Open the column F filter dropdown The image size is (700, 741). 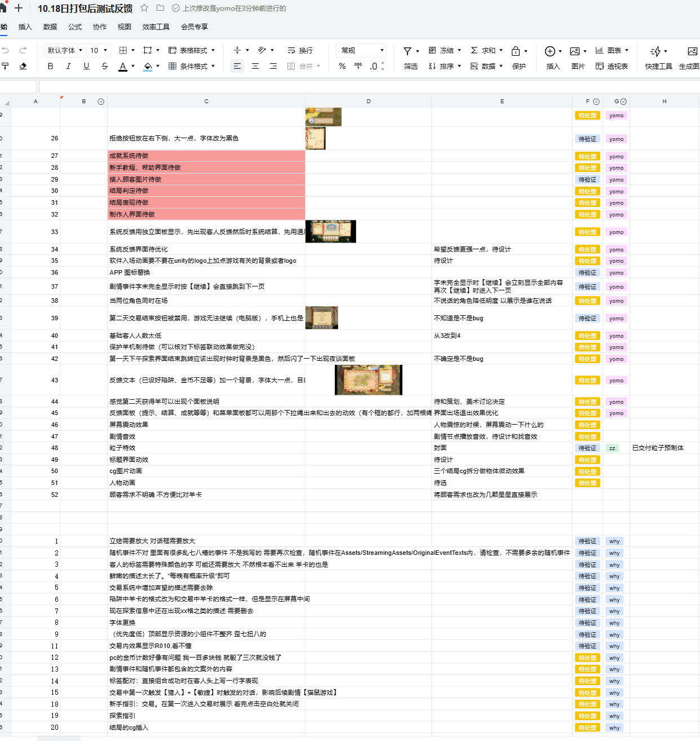pyautogui.click(x=596, y=102)
